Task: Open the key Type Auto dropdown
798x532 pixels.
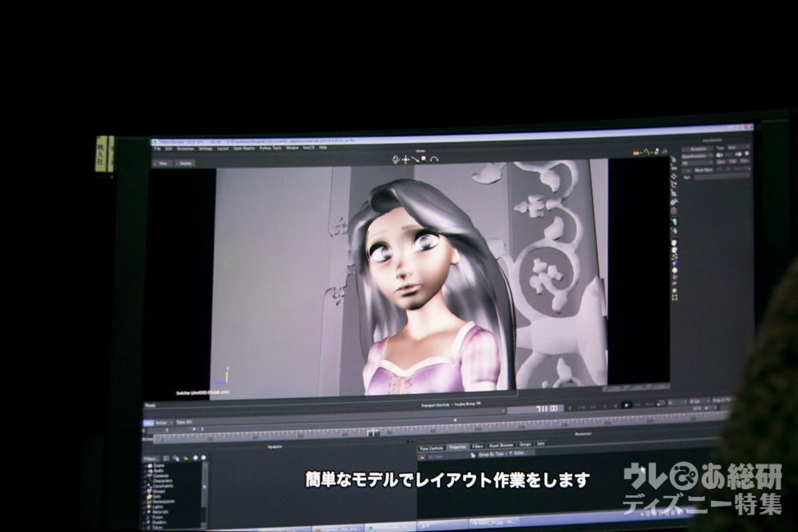Action: (739, 147)
